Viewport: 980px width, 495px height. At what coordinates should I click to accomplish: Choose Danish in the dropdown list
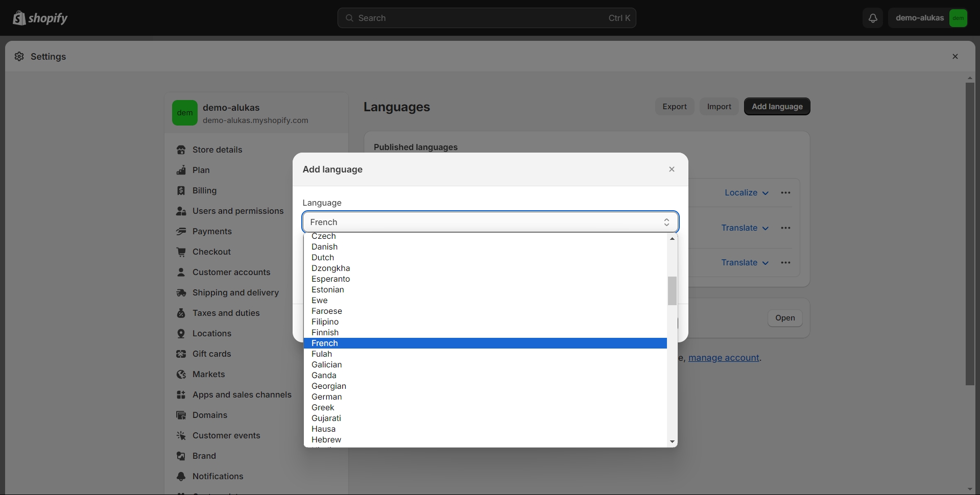pyautogui.click(x=325, y=246)
